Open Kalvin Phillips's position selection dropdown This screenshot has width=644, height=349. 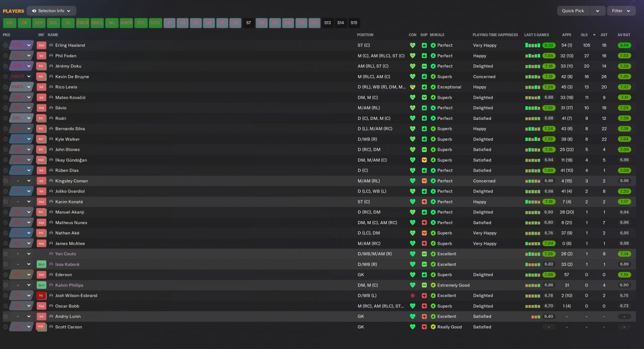pyautogui.click(x=22, y=285)
